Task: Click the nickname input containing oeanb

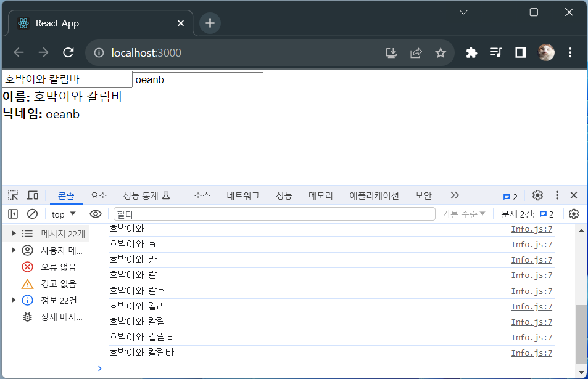Action: 198,79
